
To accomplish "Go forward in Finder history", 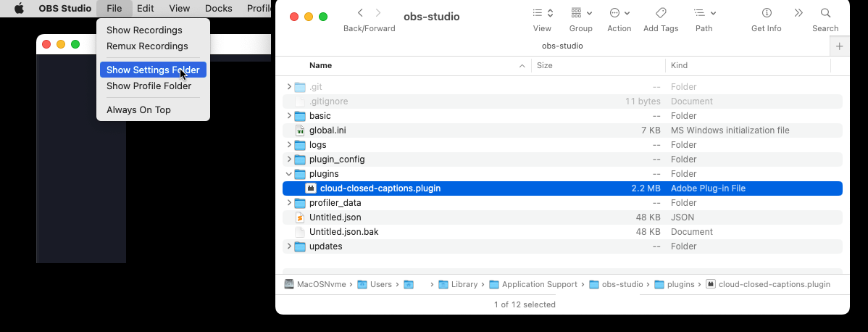I will click(x=378, y=13).
